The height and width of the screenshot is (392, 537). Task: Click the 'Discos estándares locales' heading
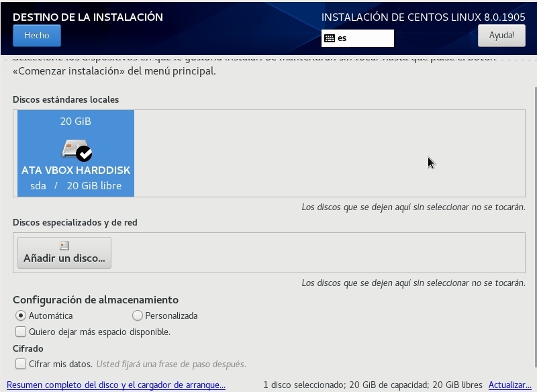click(66, 99)
